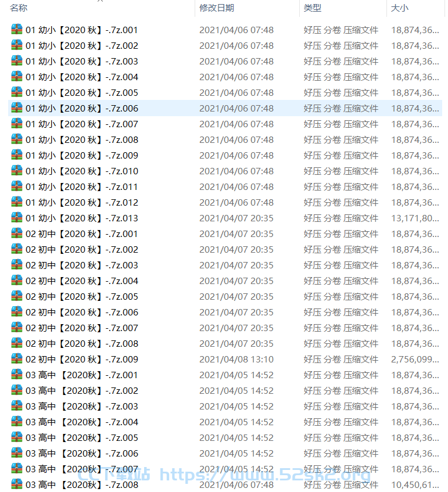Screen dimensions: 448x492
Task: Click archive icon of 01 幼小 .7z.012
Action: pos(17,202)
